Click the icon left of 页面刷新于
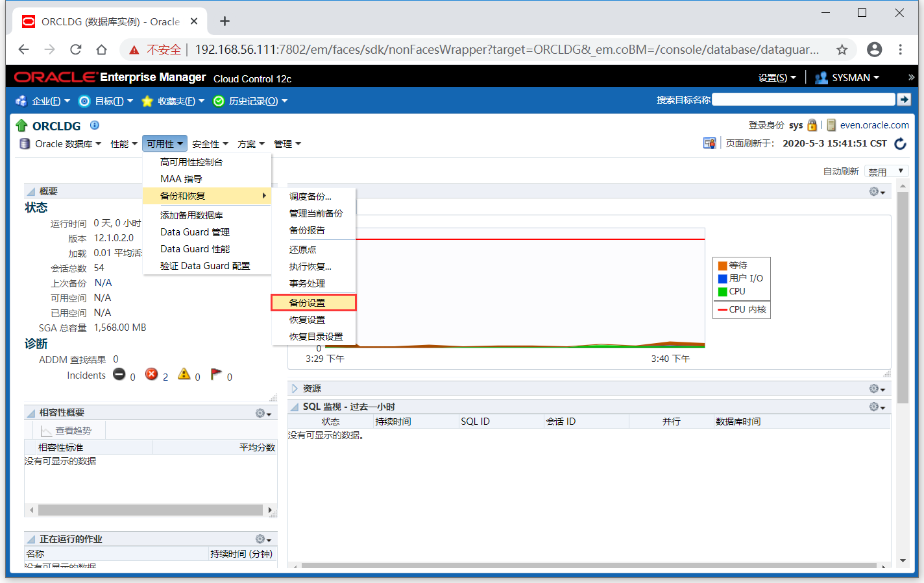The image size is (924, 583). tap(709, 143)
